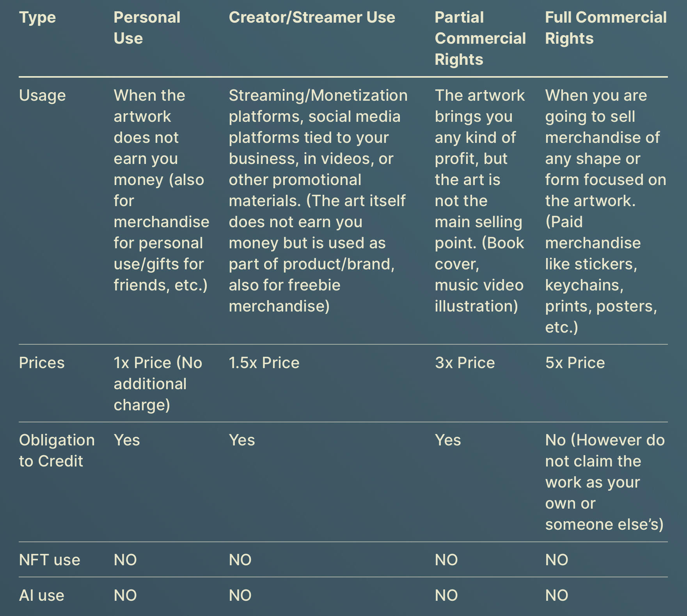Click the "3x Price" cell
Viewport: 687px width, 616px height.
click(x=465, y=363)
